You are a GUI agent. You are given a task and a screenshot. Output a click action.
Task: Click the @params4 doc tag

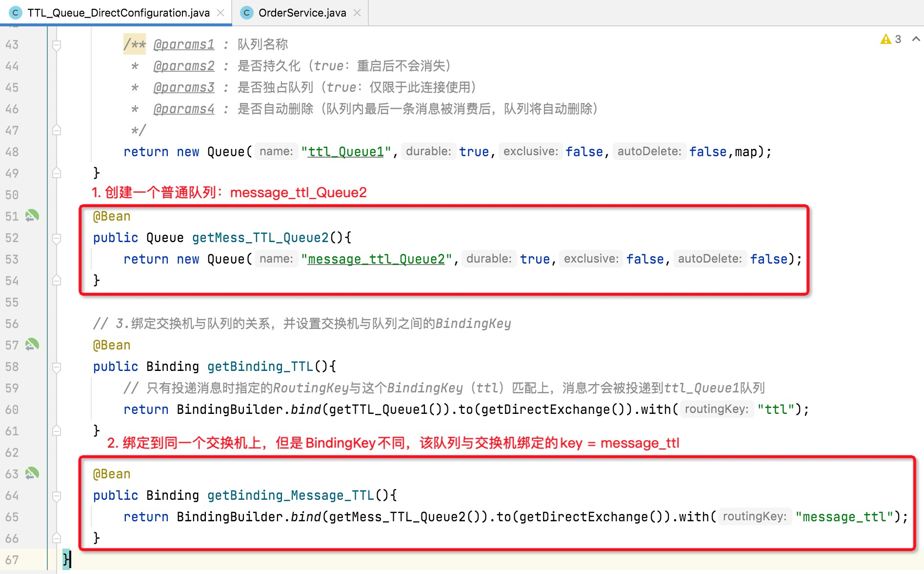[x=184, y=109]
